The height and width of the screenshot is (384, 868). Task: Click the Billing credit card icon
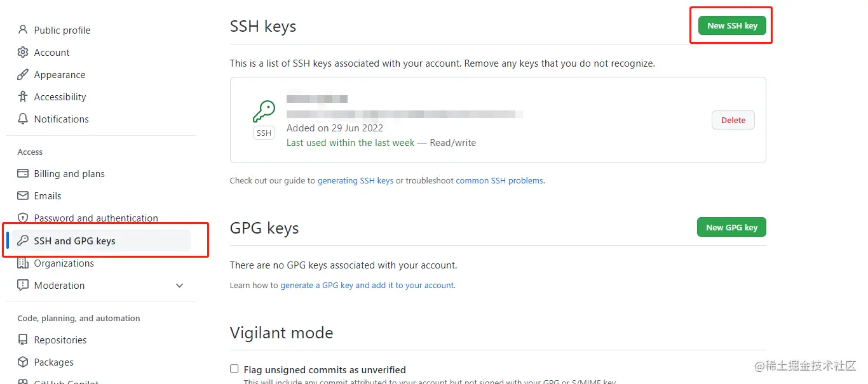tap(23, 173)
